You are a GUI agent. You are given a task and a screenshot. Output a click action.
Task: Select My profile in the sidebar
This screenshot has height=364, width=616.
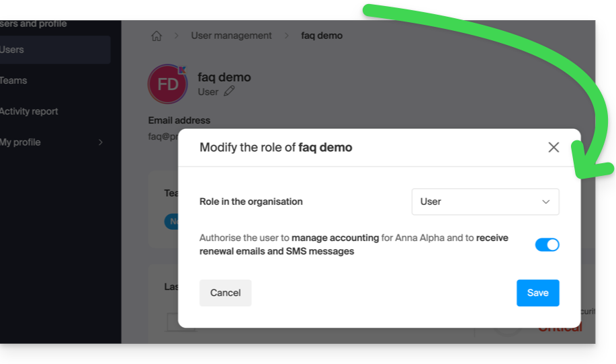point(20,142)
